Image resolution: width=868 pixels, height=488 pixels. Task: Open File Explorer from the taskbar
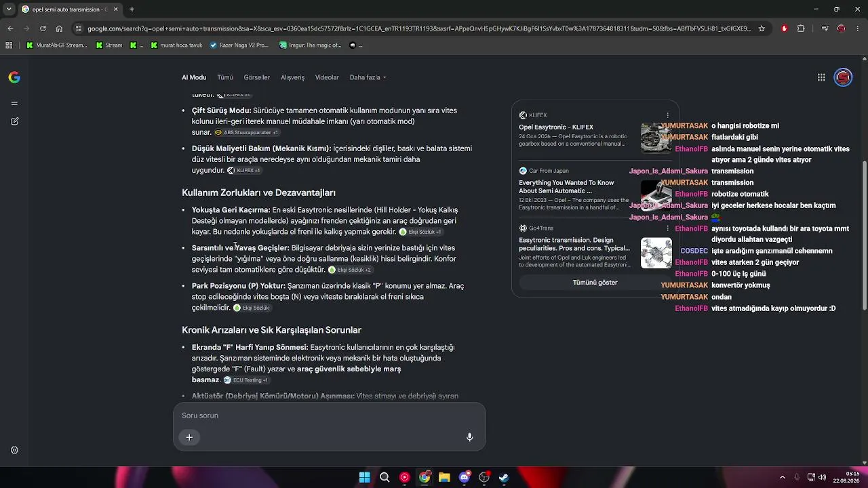[444, 477]
